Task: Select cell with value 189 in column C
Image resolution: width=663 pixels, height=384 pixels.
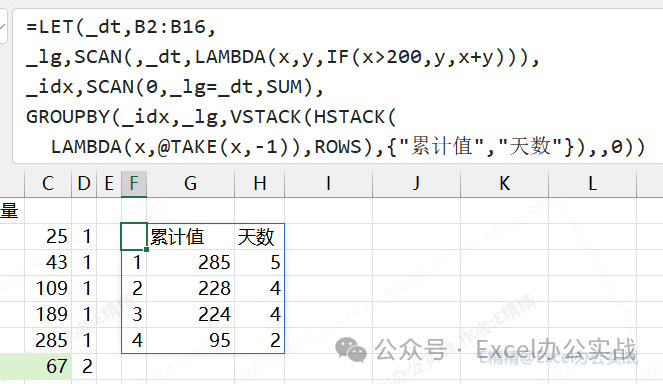Action: pos(48,315)
